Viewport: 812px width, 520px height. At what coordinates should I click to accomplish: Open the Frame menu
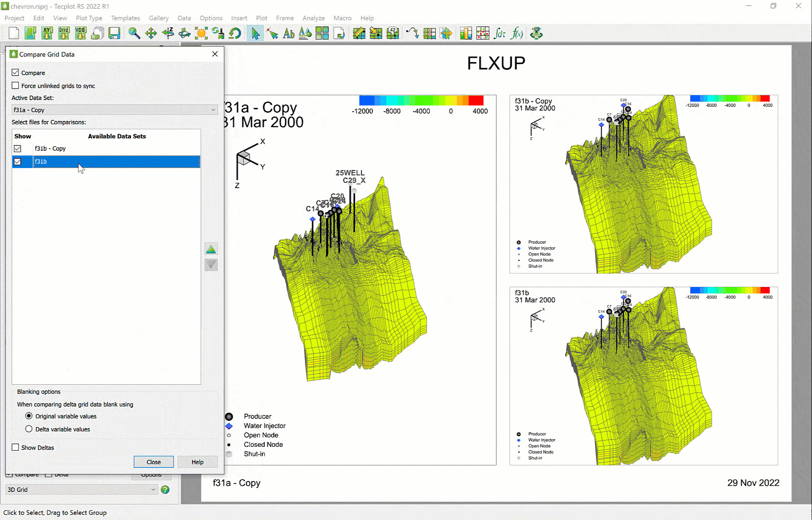pos(285,18)
